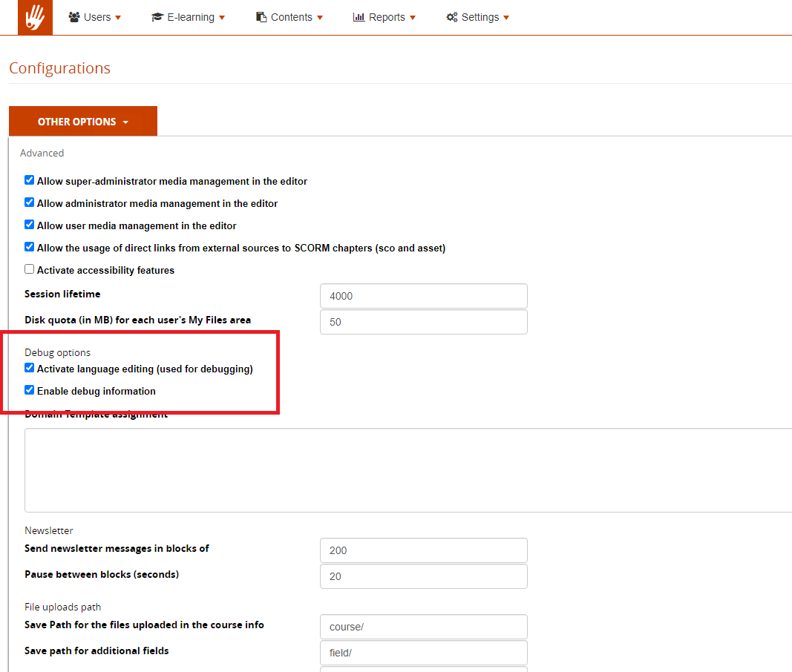Open the OTHER OPTIONS dropdown

pos(83,122)
